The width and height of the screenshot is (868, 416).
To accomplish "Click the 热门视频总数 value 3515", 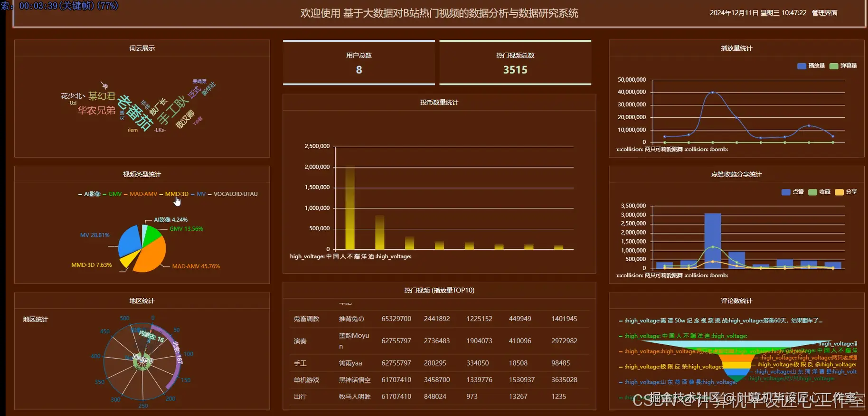I will [515, 70].
